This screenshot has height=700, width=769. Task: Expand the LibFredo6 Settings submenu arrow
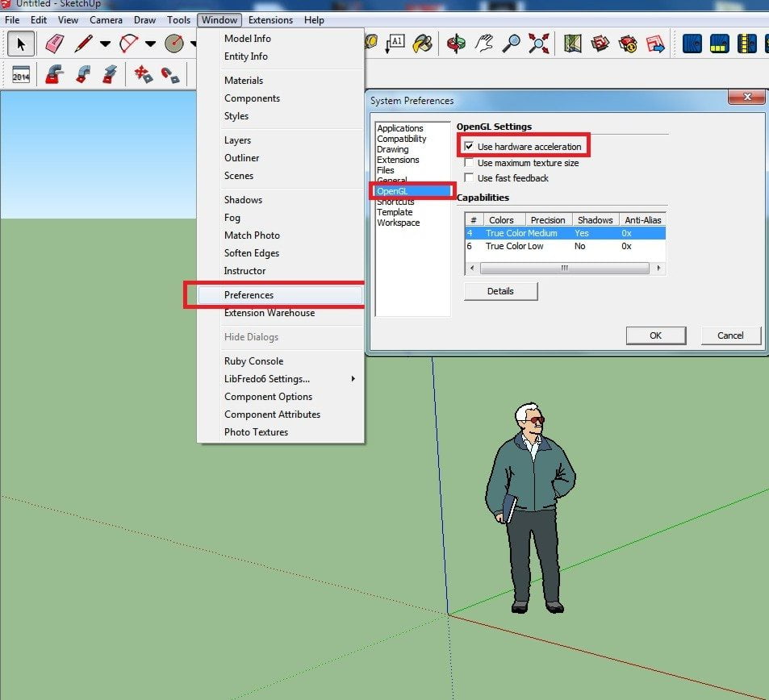point(353,378)
